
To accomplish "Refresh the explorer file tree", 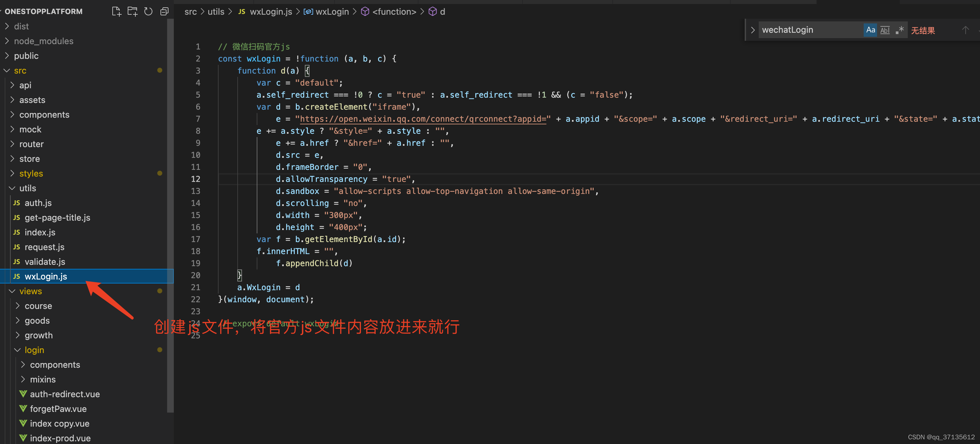I will (148, 11).
